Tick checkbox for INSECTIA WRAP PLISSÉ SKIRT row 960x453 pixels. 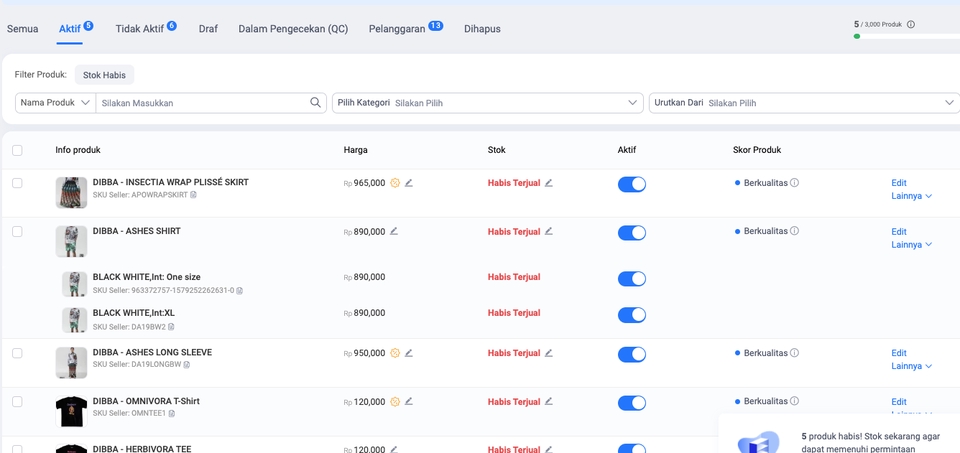pyautogui.click(x=17, y=183)
